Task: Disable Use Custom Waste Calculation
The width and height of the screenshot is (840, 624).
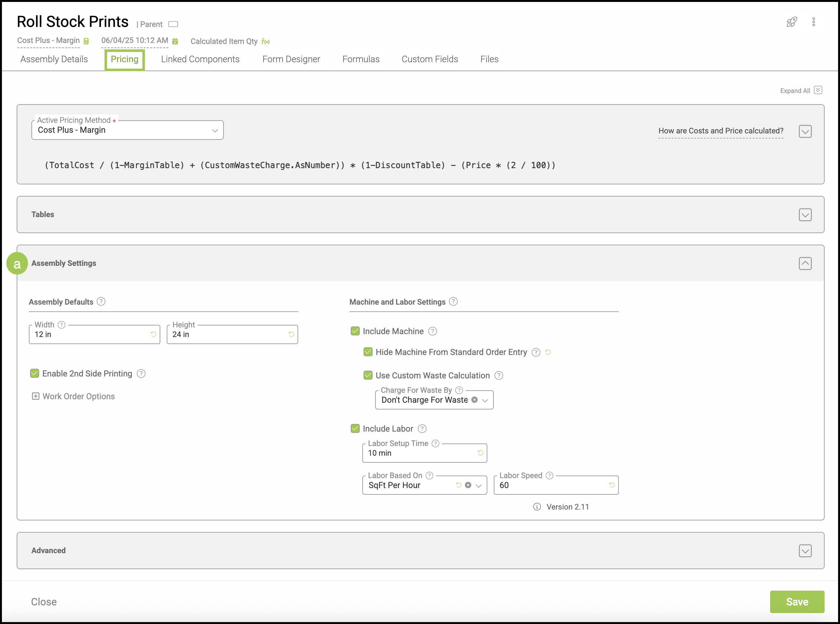Action: (x=368, y=375)
